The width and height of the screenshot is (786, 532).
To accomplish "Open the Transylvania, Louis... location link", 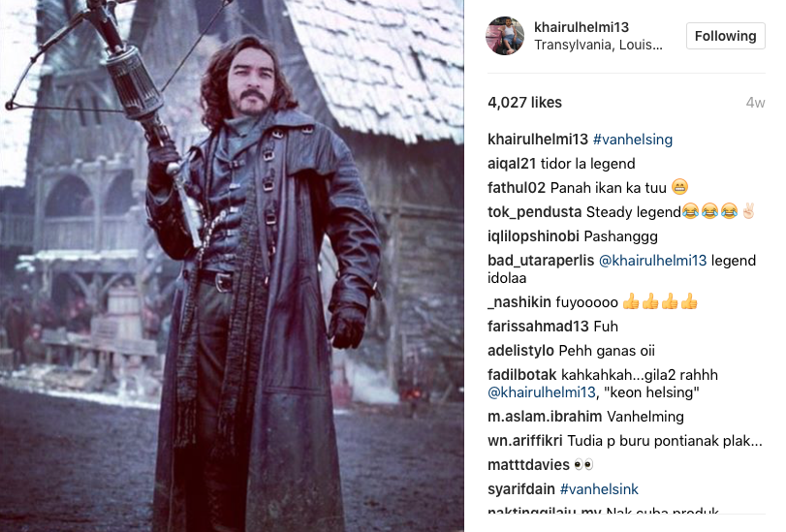I will tap(598, 46).
